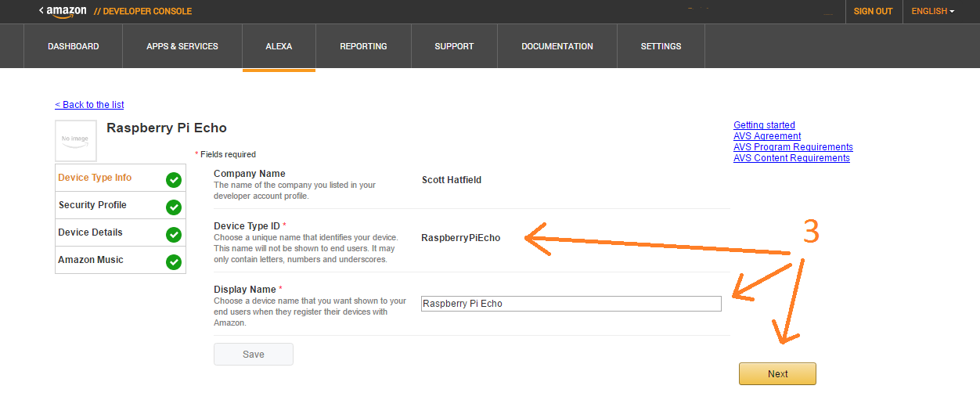
Task: Go to the Settings tab
Action: 661,46
